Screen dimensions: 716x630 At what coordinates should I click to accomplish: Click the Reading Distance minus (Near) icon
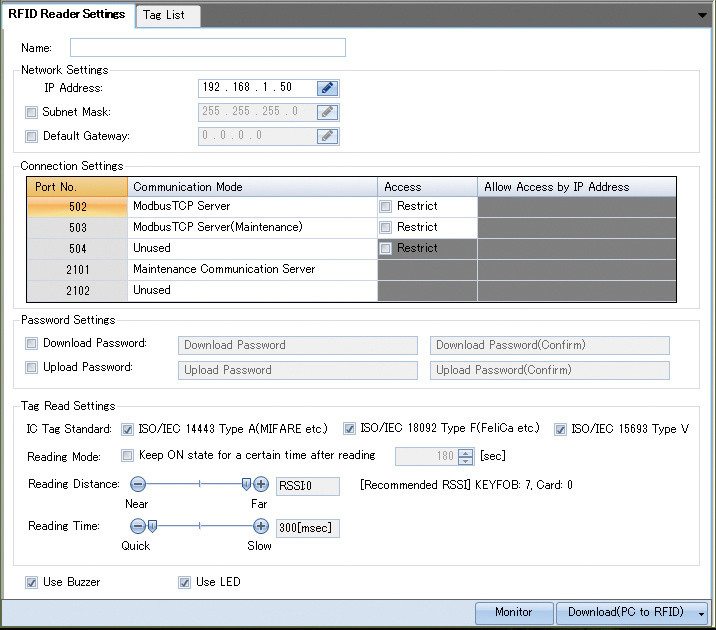(x=138, y=485)
